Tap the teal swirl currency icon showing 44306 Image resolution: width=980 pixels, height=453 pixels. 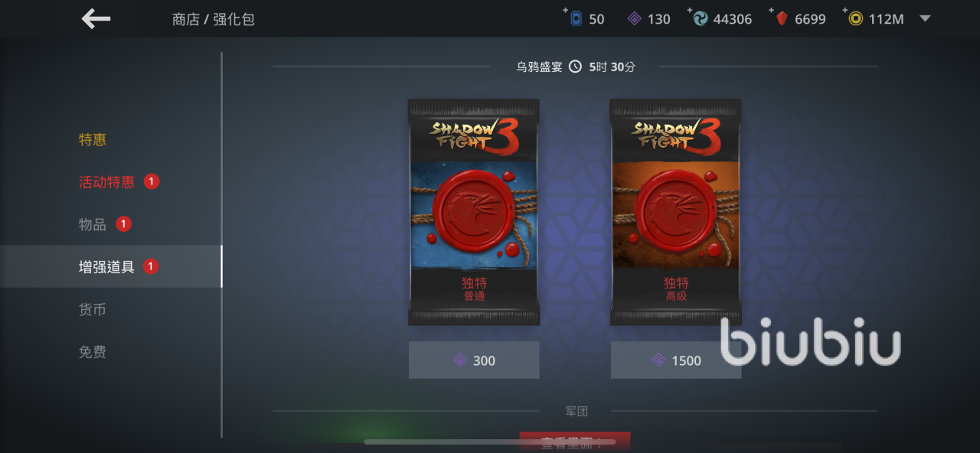[700, 19]
